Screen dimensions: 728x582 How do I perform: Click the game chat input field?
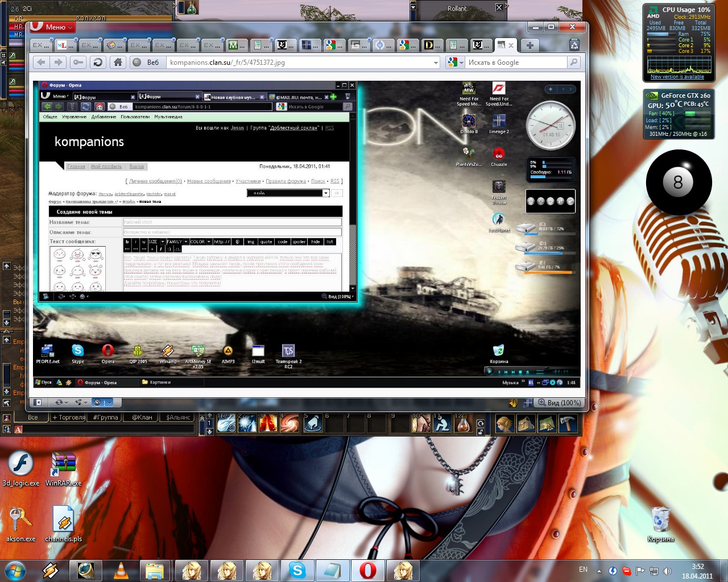tap(108, 429)
